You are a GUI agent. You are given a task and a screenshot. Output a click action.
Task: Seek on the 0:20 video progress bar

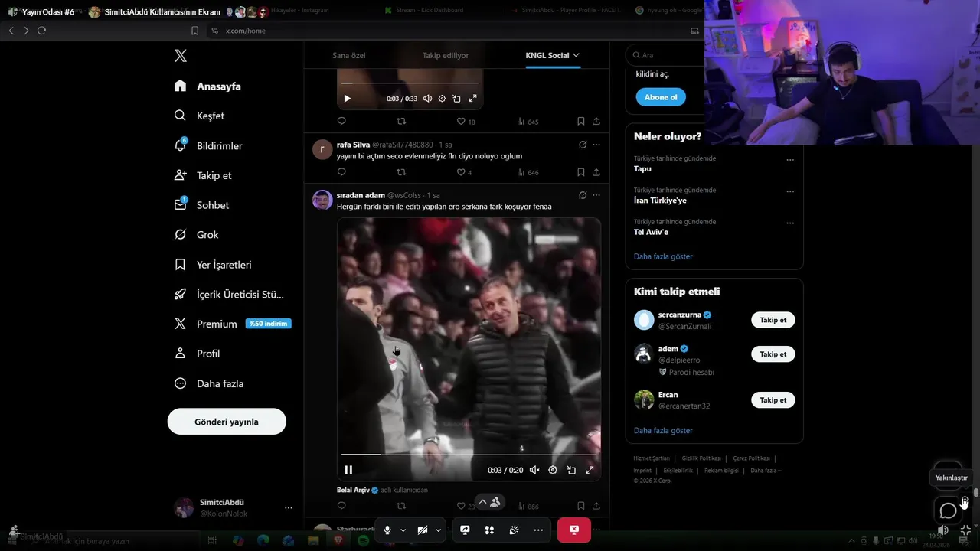point(469,455)
